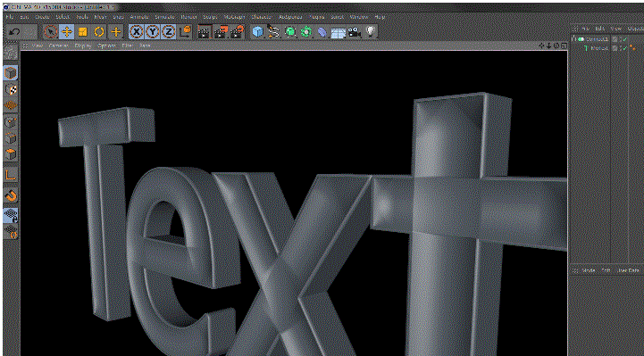Open the Simulate menu
The height and width of the screenshot is (356, 644).
[164, 17]
